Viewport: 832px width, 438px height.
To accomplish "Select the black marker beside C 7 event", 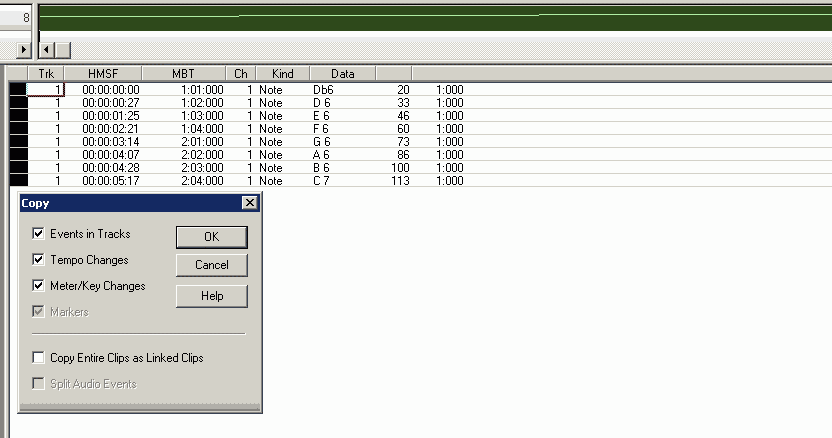I will click(18, 181).
